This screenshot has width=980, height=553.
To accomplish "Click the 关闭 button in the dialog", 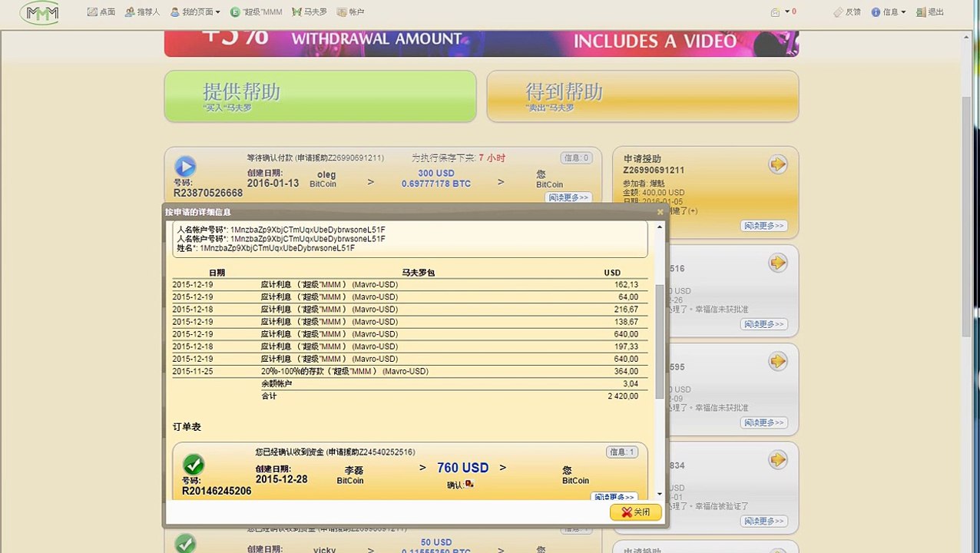I will pyautogui.click(x=636, y=512).
